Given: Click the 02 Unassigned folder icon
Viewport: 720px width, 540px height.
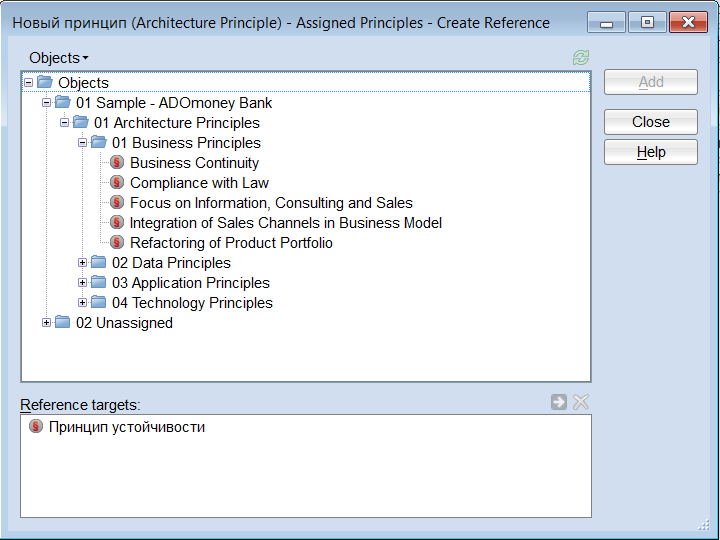Looking at the screenshot, I should (x=63, y=322).
